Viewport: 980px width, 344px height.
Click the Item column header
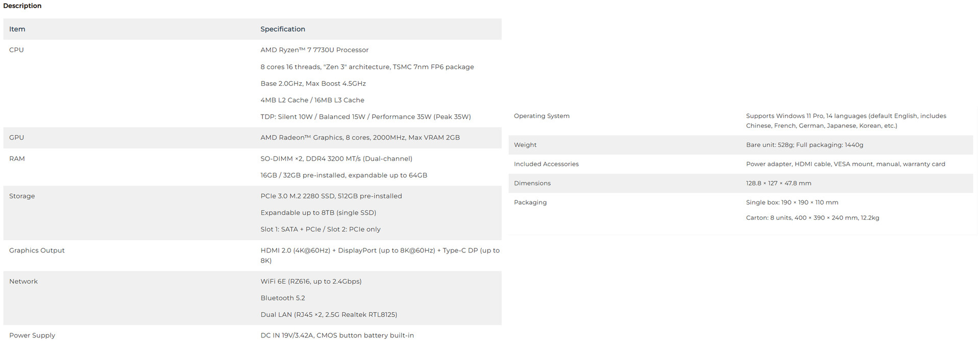17,29
